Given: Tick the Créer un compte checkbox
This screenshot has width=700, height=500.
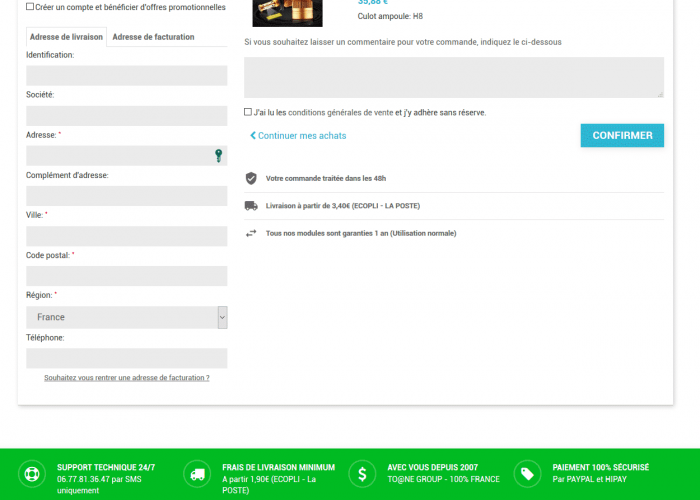Looking at the screenshot, I should [x=30, y=7].
